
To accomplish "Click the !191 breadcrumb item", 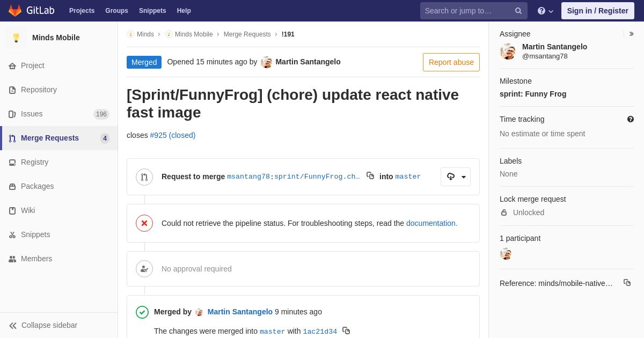I will click(288, 34).
